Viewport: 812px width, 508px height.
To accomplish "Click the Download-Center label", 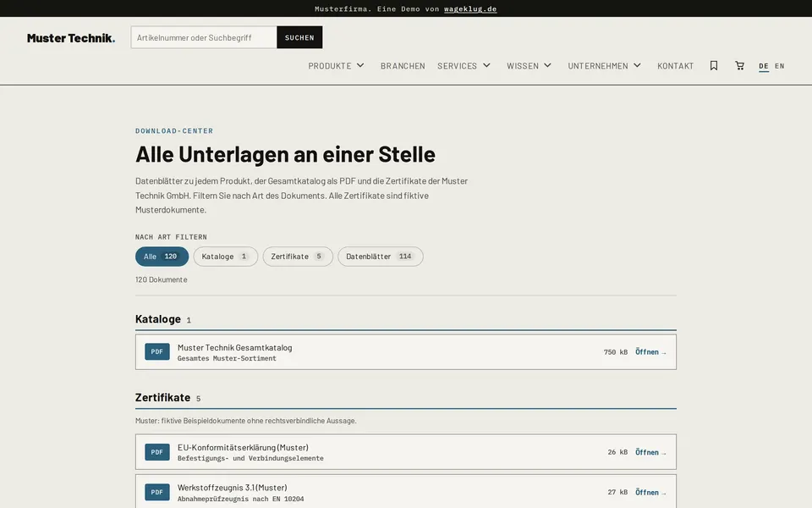I will 174,130.
